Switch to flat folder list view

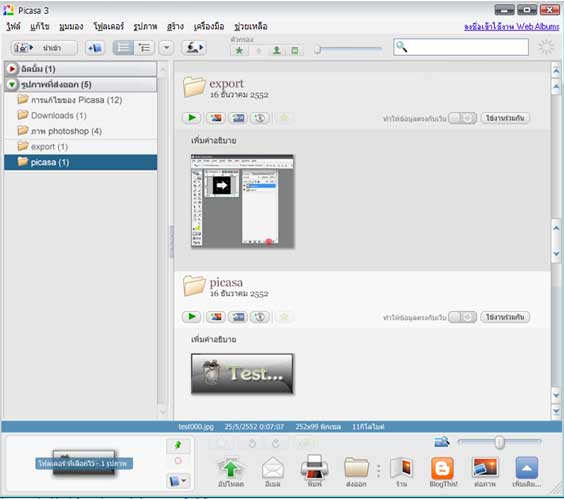(123, 47)
